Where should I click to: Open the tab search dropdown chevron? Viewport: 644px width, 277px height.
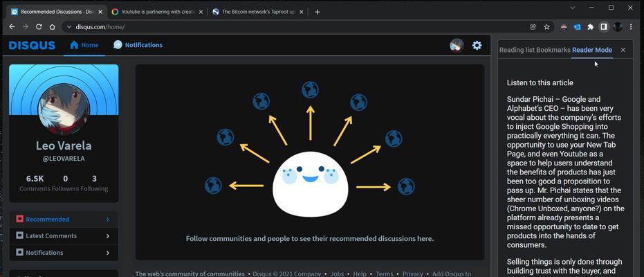tap(572, 8)
